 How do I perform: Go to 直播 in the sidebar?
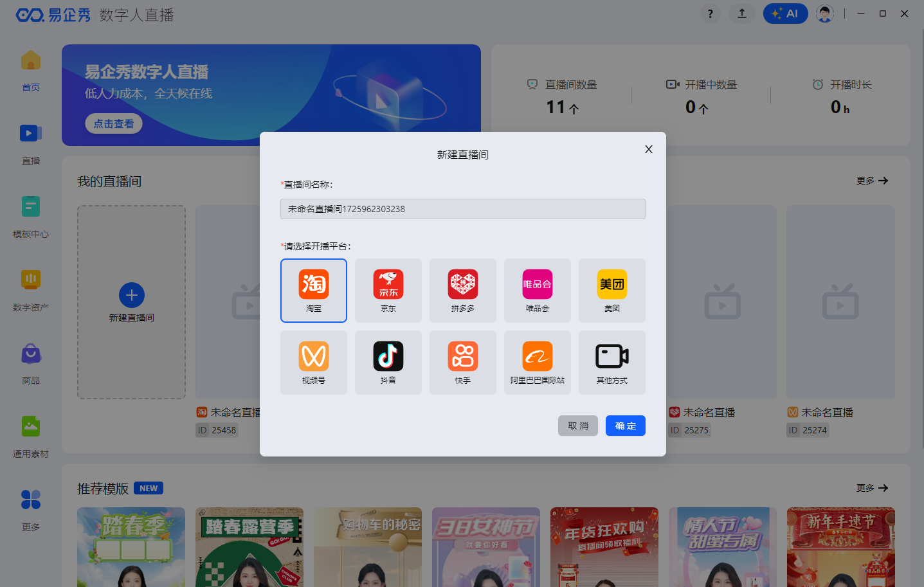click(31, 144)
